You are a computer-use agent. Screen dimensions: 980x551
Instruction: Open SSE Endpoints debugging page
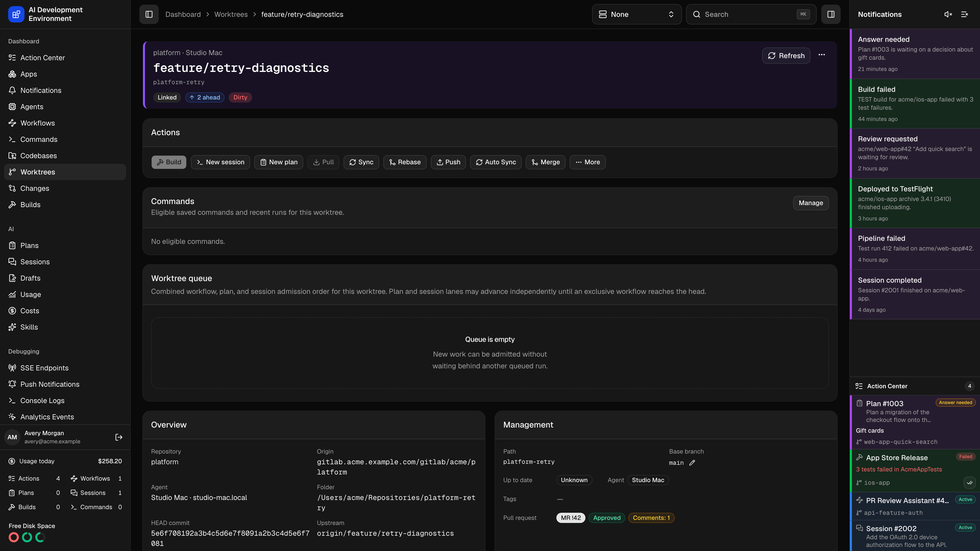click(x=65, y=368)
